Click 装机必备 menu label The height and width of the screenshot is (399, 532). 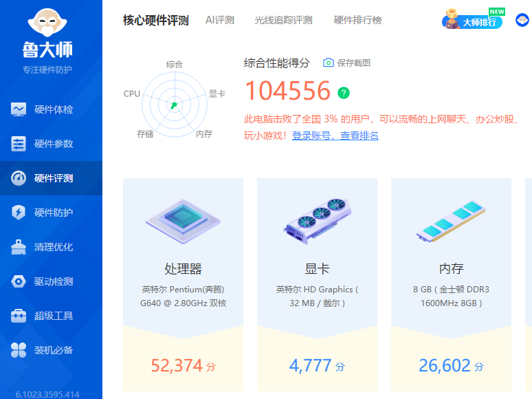pyautogui.click(x=54, y=350)
